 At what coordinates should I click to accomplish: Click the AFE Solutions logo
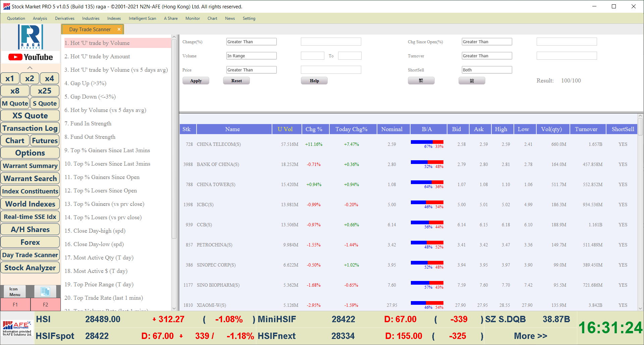(17, 328)
